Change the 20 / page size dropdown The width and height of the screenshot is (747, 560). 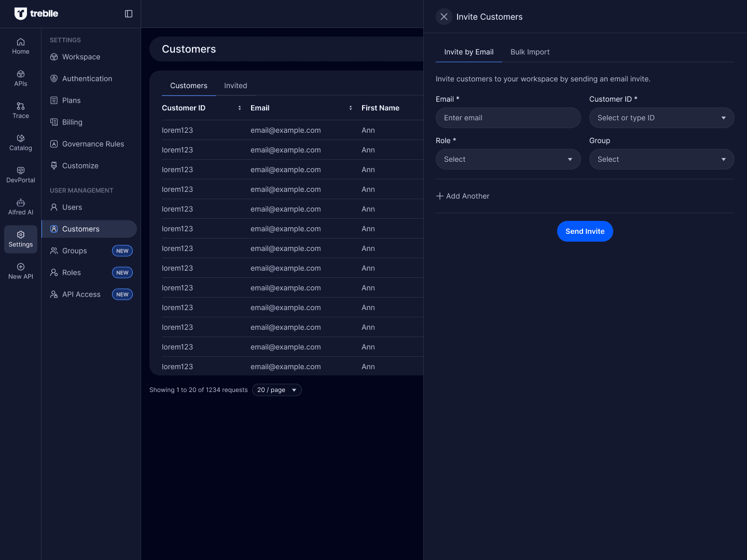276,390
